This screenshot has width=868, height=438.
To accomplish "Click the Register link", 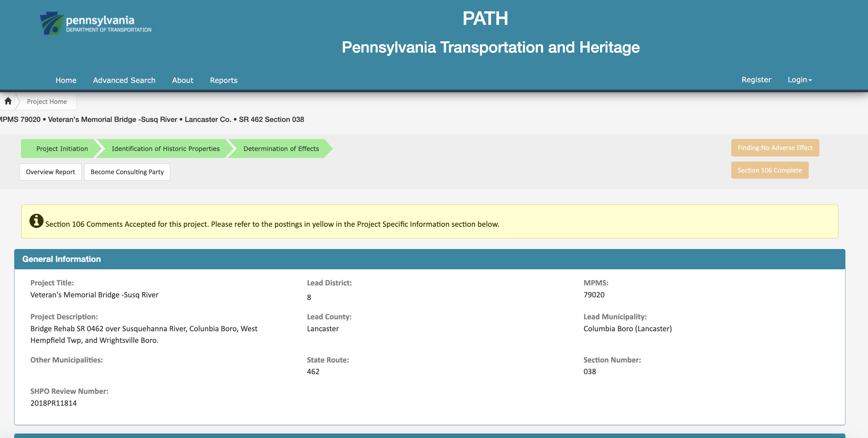I will click(x=756, y=80).
